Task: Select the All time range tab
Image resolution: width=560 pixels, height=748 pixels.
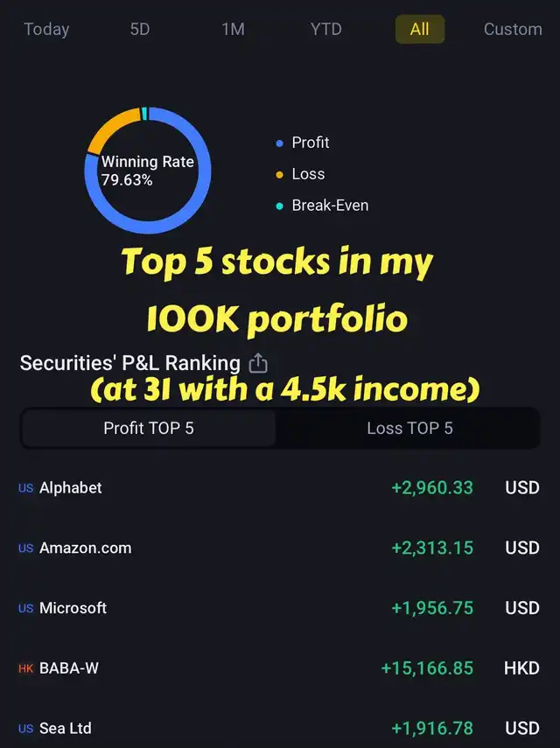Action: coord(420,29)
